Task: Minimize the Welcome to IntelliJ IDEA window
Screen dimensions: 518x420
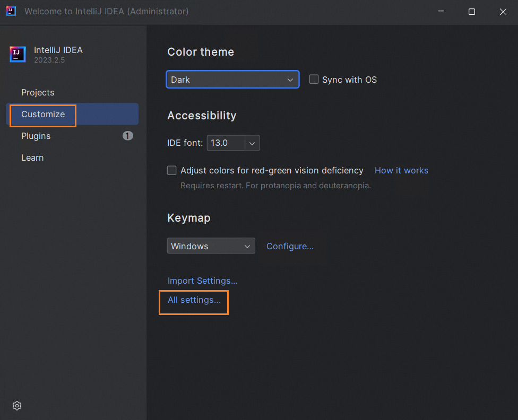Action: 441,12
